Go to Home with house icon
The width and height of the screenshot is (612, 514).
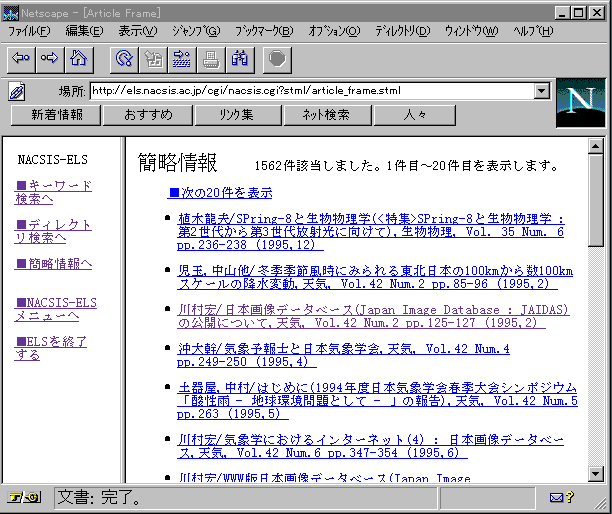tap(79, 60)
